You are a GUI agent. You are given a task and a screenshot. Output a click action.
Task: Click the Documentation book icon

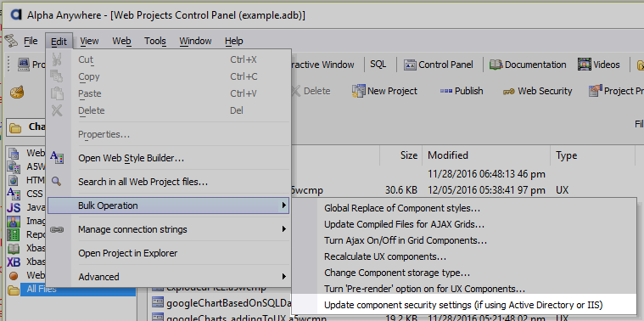pyautogui.click(x=496, y=65)
